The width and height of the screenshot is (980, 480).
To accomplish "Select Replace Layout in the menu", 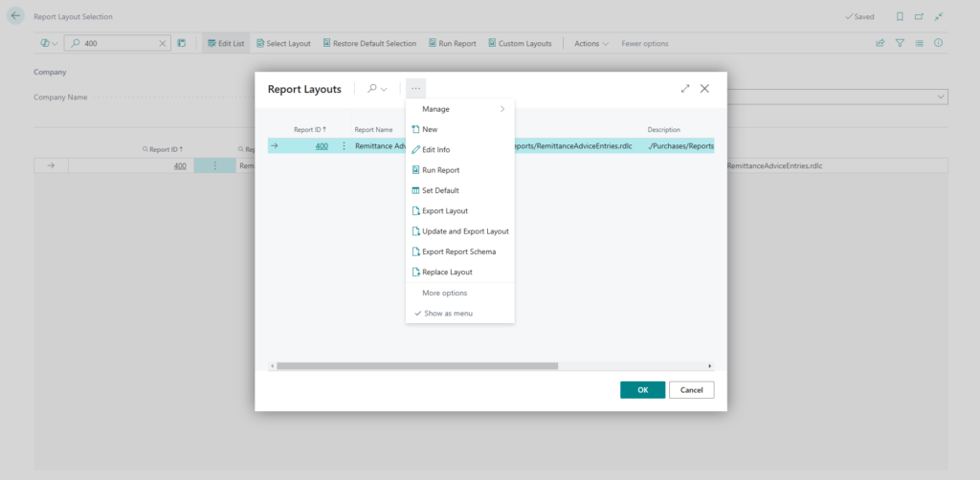I will point(460,273).
